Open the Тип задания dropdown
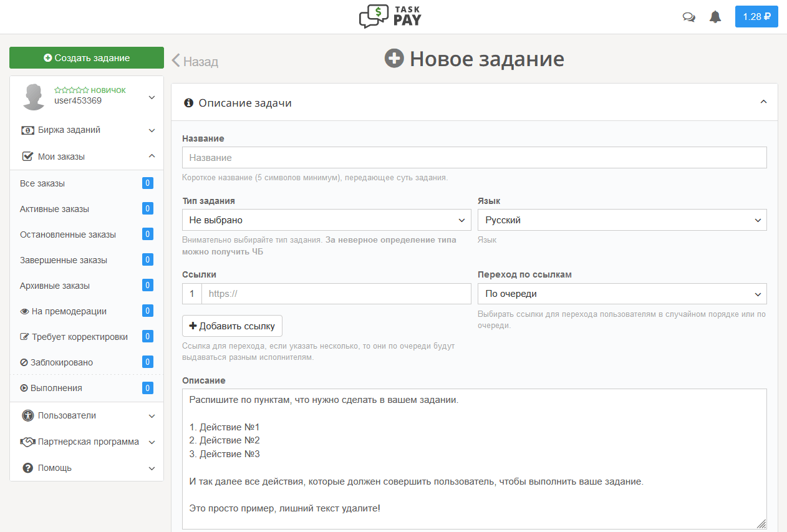 click(x=327, y=220)
